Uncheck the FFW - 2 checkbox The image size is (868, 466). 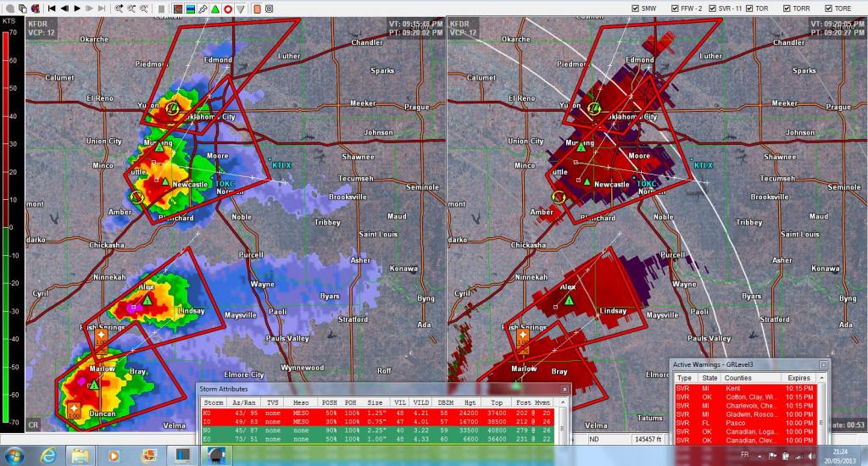pyautogui.click(x=675, y=8)
